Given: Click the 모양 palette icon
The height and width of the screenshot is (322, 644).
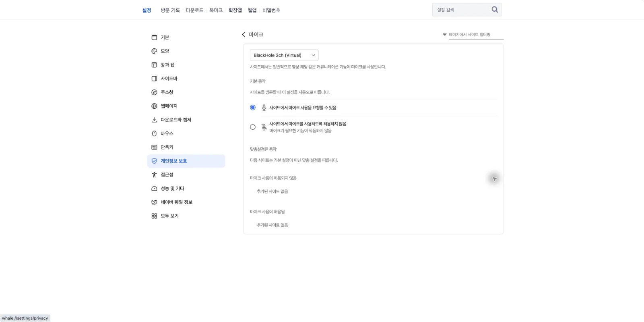Looking at the screenshot, I should (x=154, y=51).
